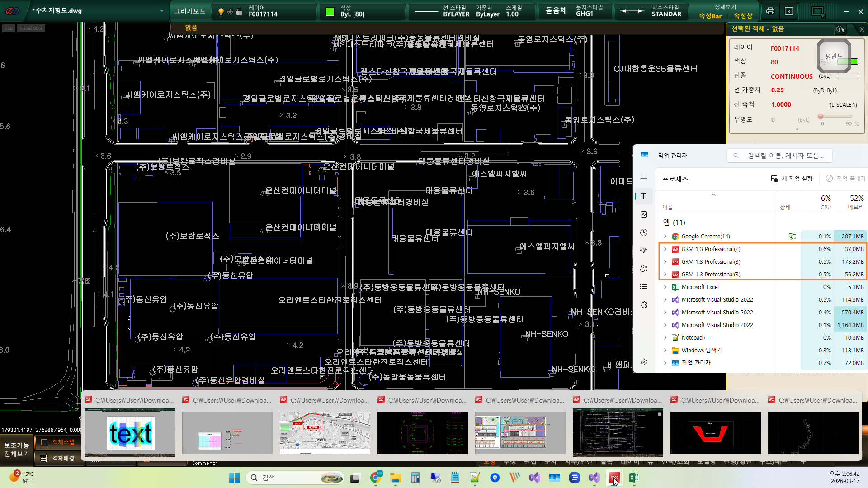Click the 투명도 transparency slider handle
Image resolution: width=868 pixels, height=488 pixels.
[x=821, y=117]
